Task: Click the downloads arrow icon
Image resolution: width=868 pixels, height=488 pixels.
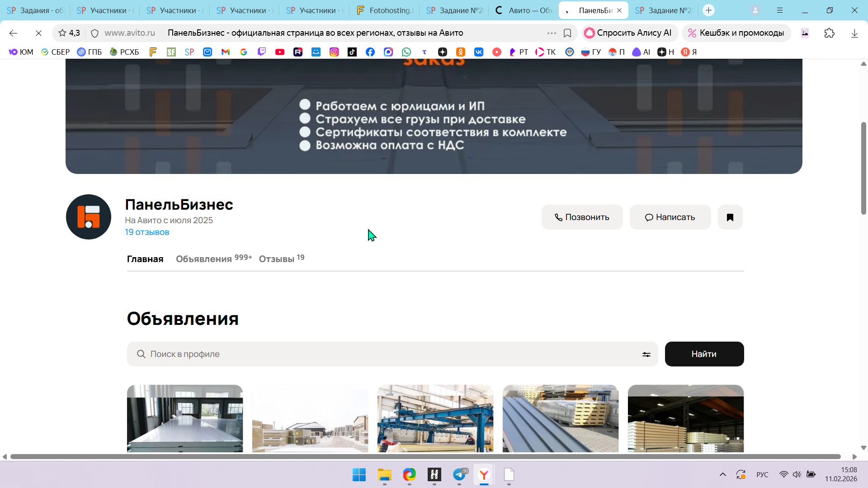Action: click(x=854, y=33)
